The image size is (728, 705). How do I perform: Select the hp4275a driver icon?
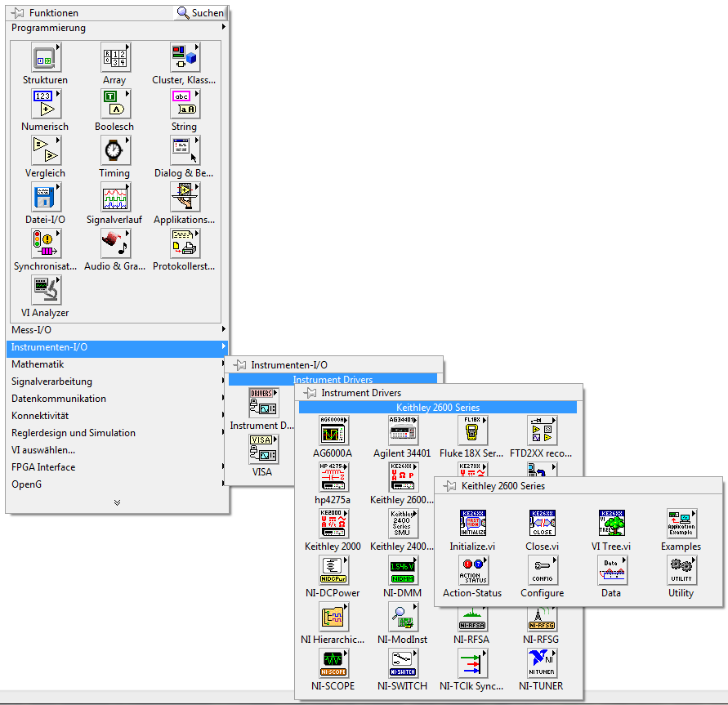[x=333, y=477]
